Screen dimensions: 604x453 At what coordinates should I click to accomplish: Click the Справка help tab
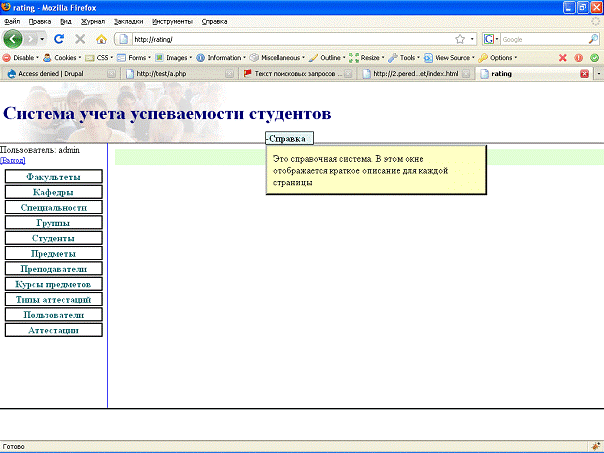(x=289, y=138)
